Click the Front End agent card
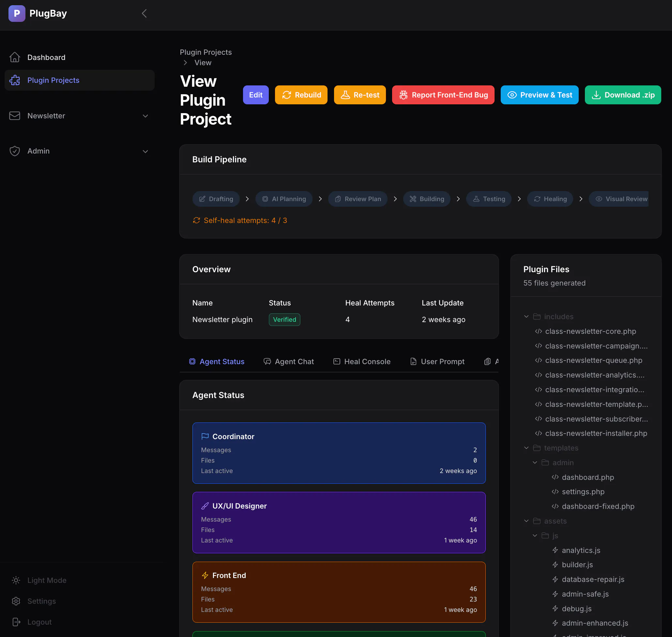Image resolution: width=672 pixels, height=637 pixels. coord(339,592)
